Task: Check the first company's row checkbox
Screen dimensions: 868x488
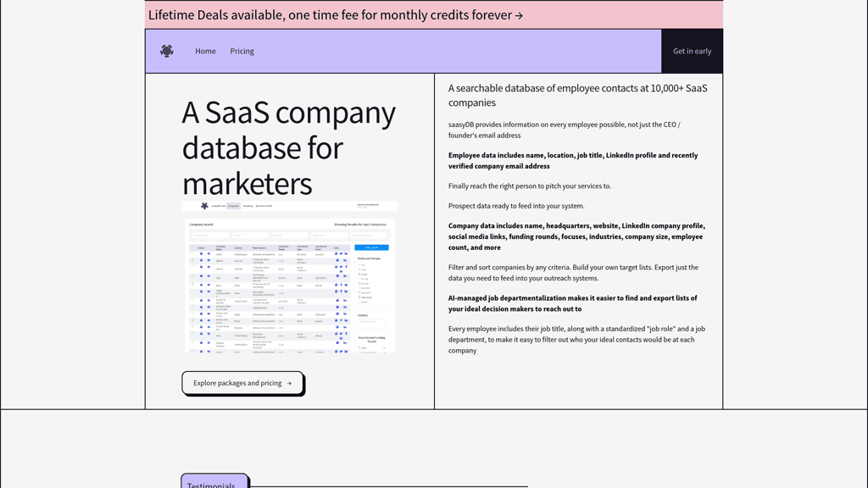Action: pos(192,252)
